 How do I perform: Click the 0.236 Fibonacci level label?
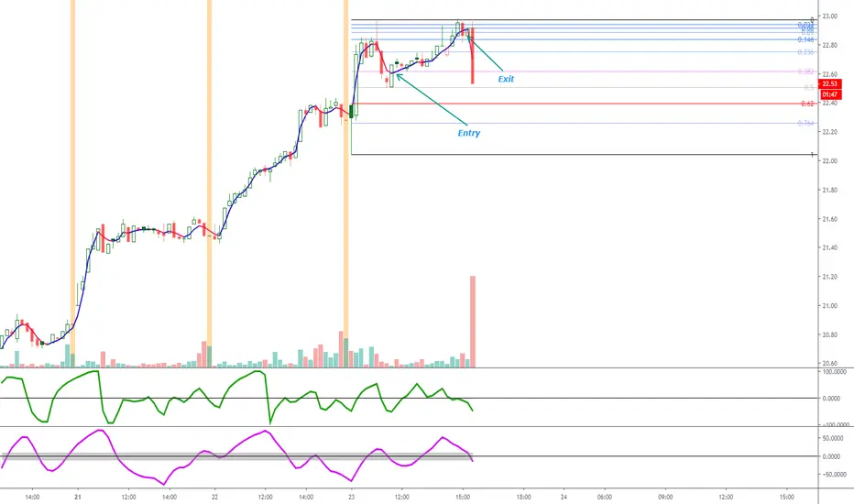805,52
